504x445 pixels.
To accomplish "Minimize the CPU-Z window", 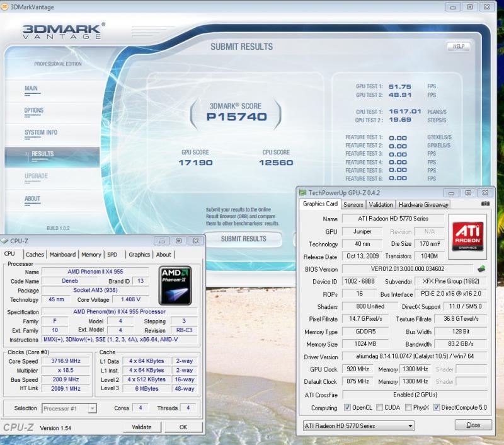I will pyautogui.click(x=162, y=241).
